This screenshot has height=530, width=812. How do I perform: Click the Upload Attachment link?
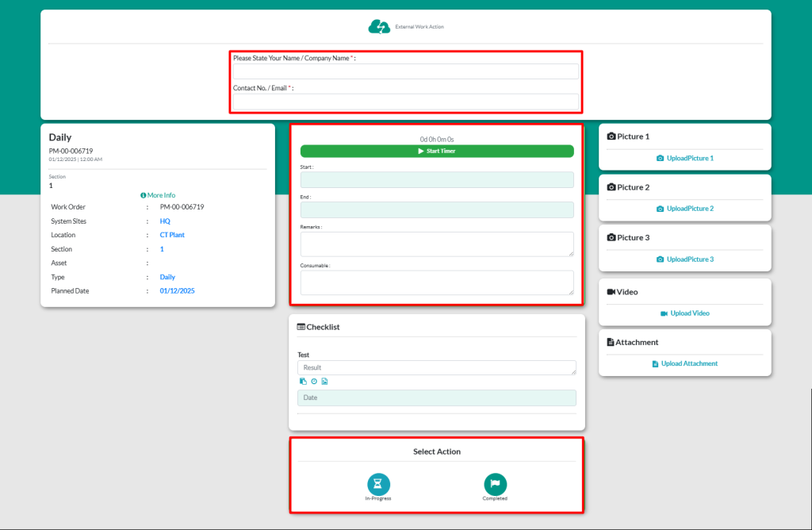[x=685, y=363]
